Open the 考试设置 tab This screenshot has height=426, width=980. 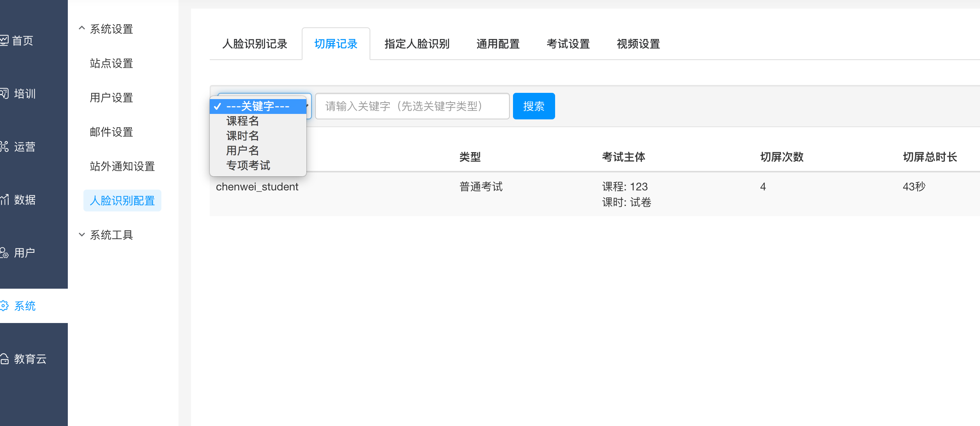pos(568,44)
